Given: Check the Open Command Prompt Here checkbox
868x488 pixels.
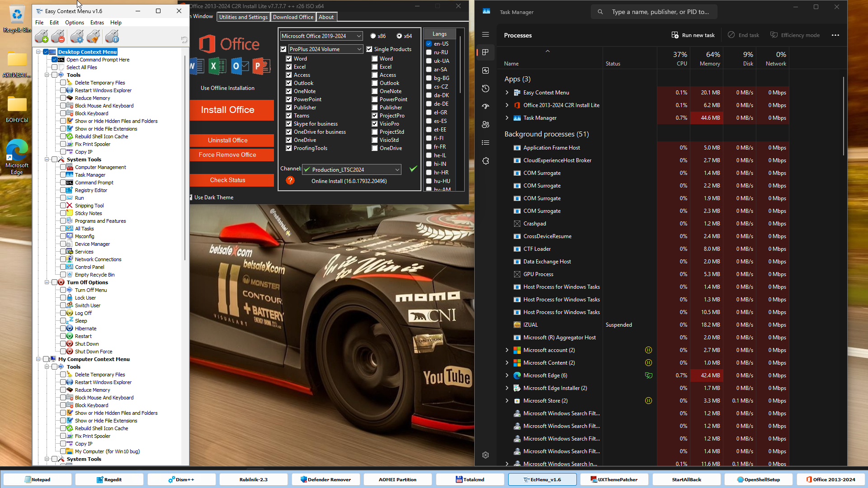Looking at the screenshot, I should (x=55, y=60).
